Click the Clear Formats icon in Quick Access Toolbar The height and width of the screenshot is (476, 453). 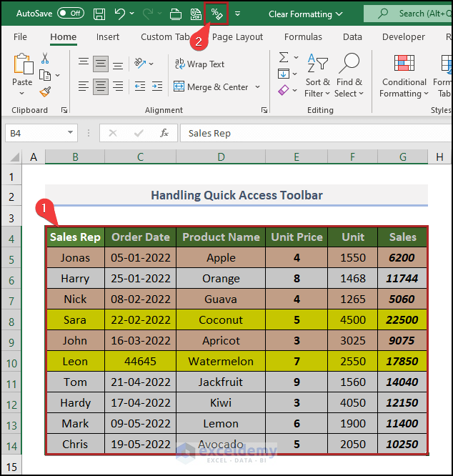pos(216,14)
